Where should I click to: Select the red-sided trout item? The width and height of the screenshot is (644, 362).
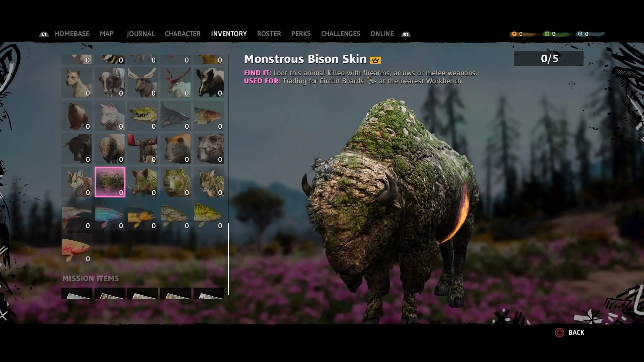click(x=209, y=116)
